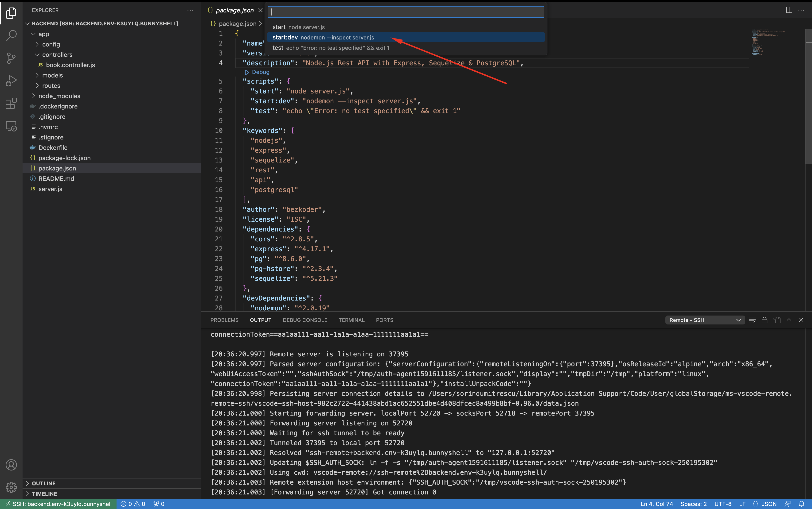The image size is (812, 509).
Task: Open the Extensions view
Action: 11,103
